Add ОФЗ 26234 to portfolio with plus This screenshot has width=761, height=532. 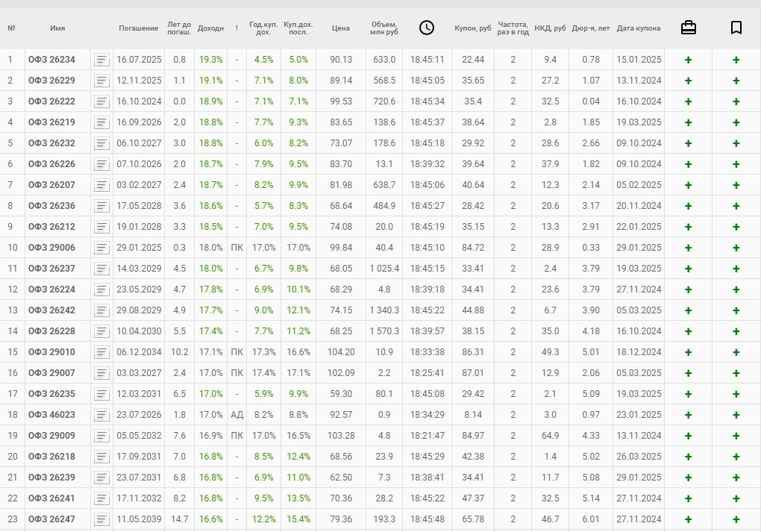[x=688, y=60]
